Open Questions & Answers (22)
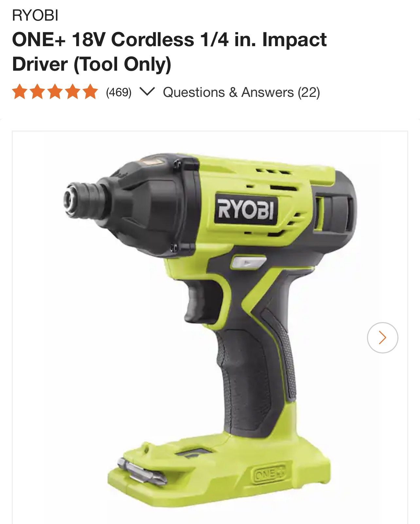Viewport: 420px width, 524px height. pyautogui.click(x=241, y=92)
